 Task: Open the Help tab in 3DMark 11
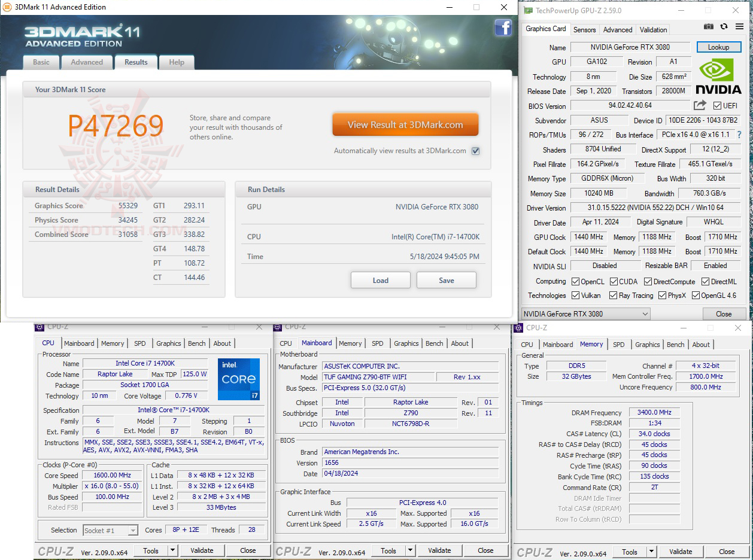(177, 62)
